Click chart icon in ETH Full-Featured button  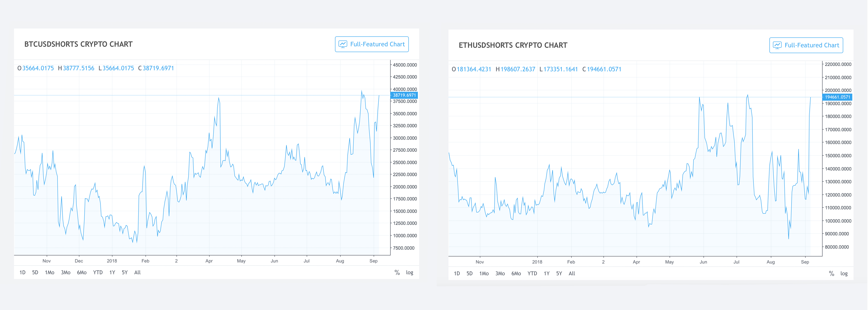coord(777,45)
